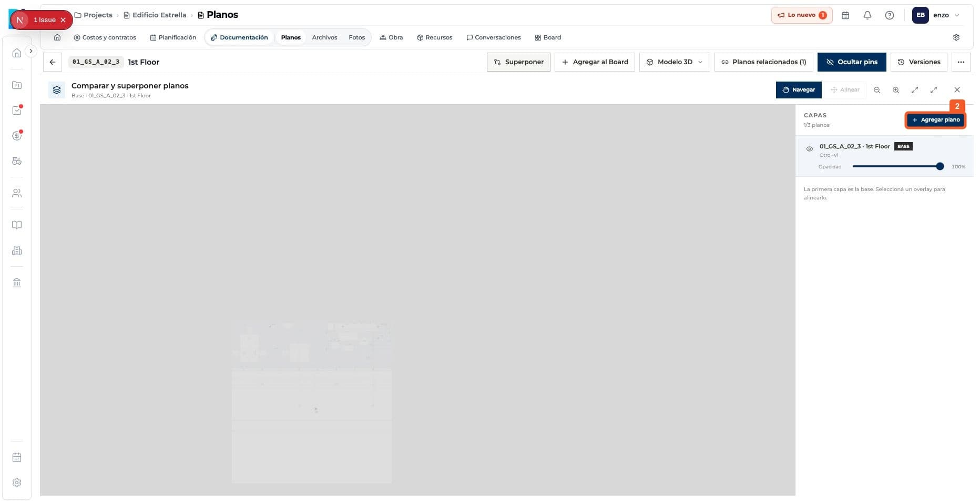Screen dimensions: 980x502
Task: Dismiss the 1 Issue badge
Action: coord(63,20)
